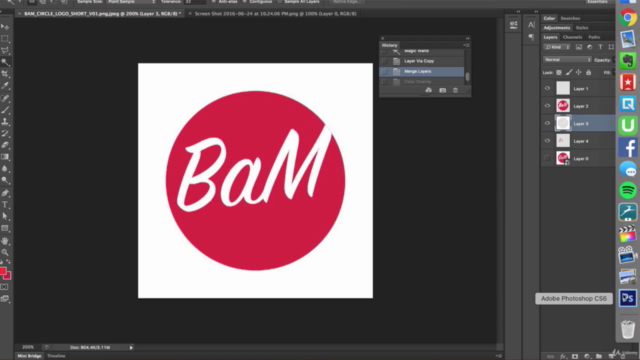Viewport: 640px width, 360px height.
Task: Select the History Brush tool
Action: 5,133
